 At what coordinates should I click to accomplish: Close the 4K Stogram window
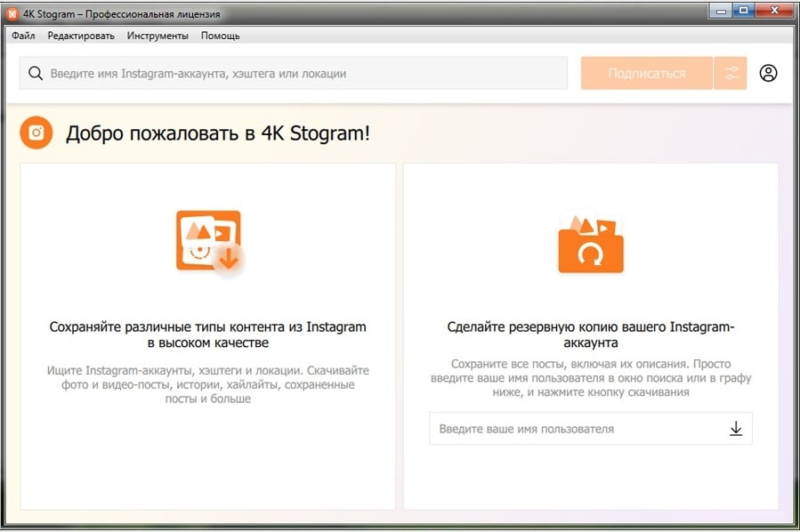point(774,11)
